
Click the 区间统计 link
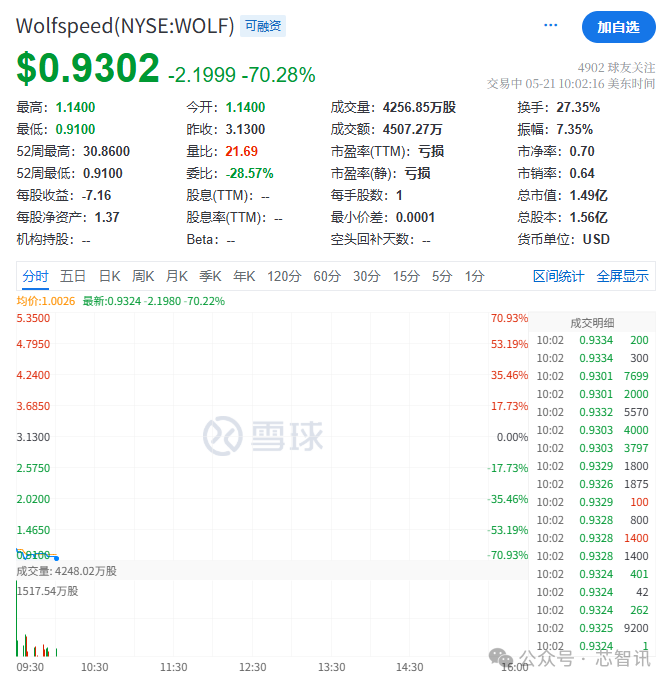pos(558,276)
